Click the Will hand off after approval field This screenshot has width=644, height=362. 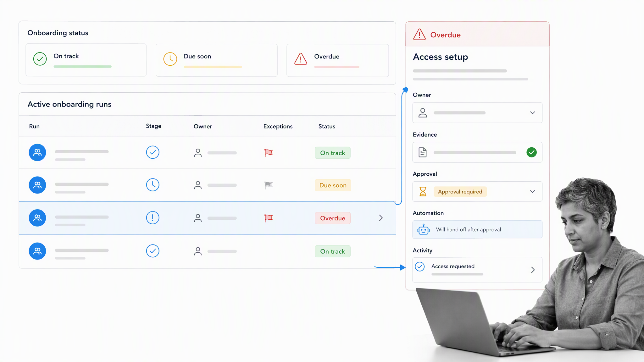477,229
